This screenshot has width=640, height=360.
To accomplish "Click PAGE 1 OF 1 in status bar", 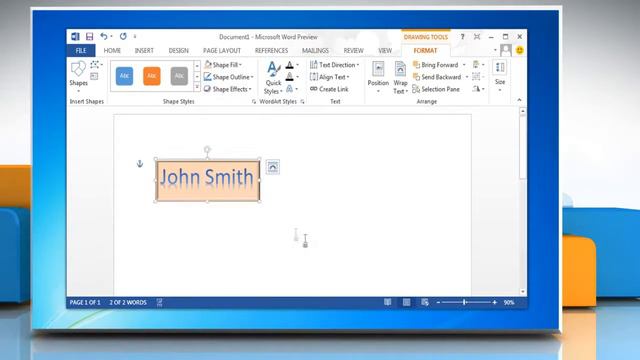I will click(x=85, y=302).
